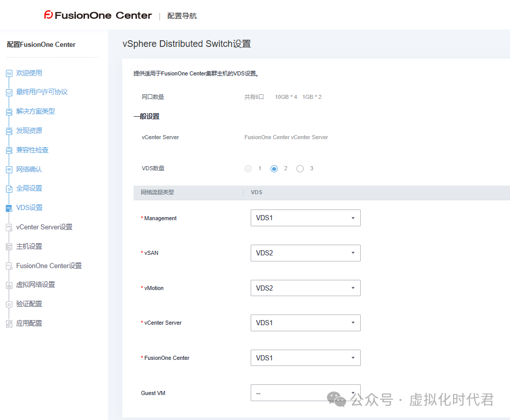Screen dimensions: 510x420
Task: Click the 兼容性检查 step icon
Action: click(x=9, y=150)
